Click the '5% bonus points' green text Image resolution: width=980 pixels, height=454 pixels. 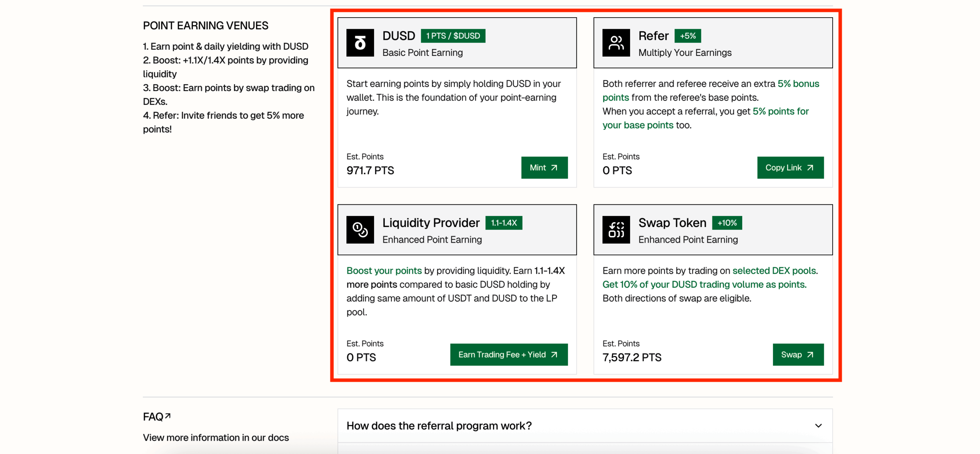pos(798,84)
